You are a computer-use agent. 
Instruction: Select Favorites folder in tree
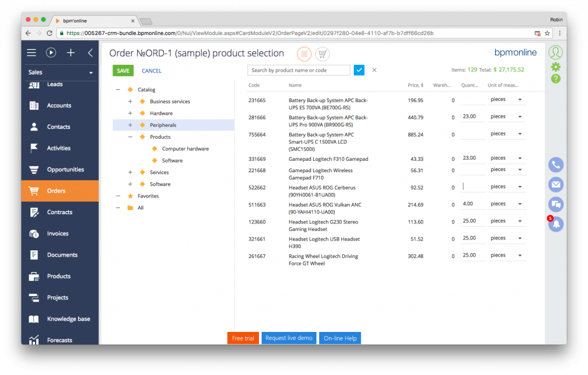(x=148, y=196)
